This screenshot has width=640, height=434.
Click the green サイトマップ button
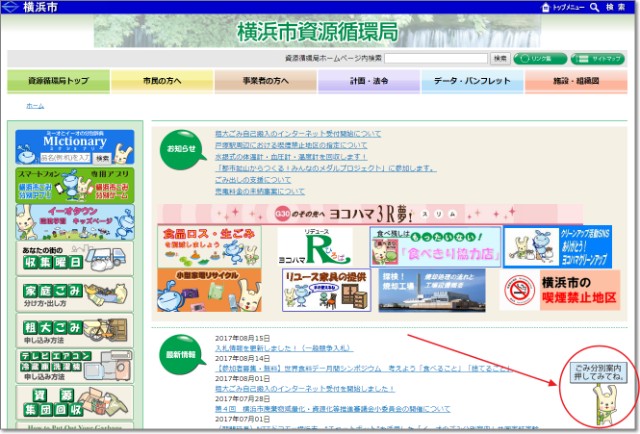coord(600,58)
